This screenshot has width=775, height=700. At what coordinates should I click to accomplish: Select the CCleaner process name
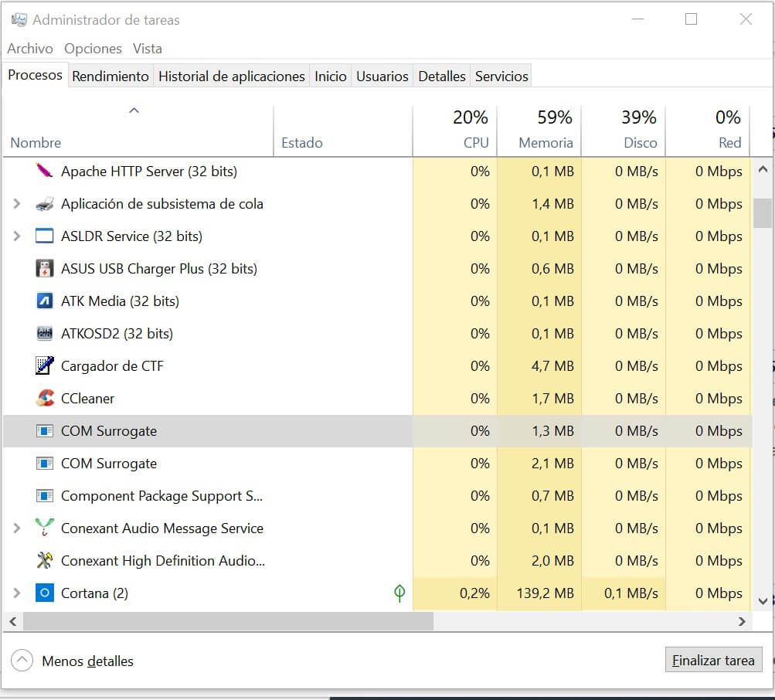[87, 399]
